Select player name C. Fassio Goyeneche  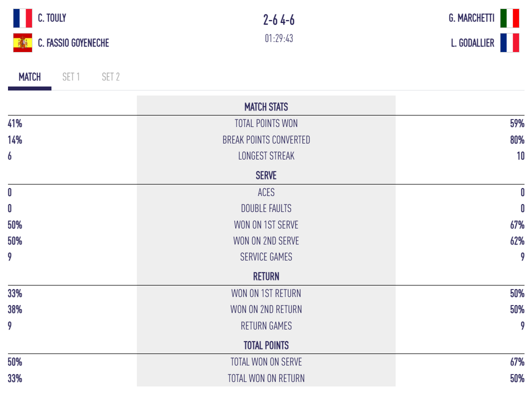tap(73, 43)
